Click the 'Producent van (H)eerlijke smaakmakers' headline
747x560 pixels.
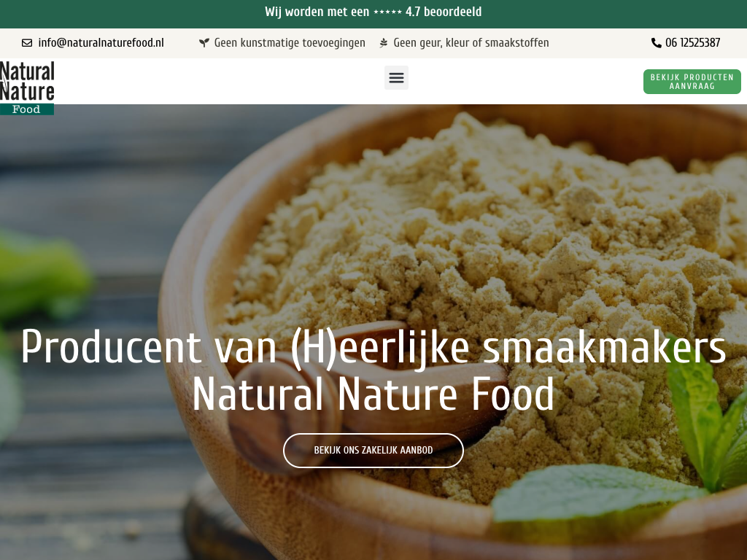373,348
